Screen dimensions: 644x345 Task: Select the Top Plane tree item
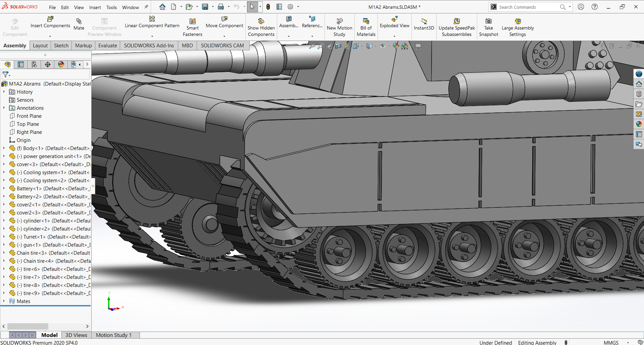(28, 124)
